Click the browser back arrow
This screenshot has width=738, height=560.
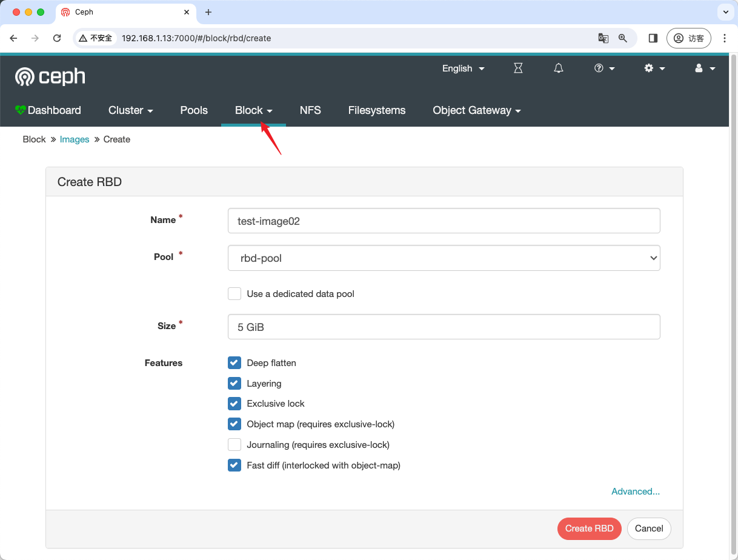pos(14,38)
